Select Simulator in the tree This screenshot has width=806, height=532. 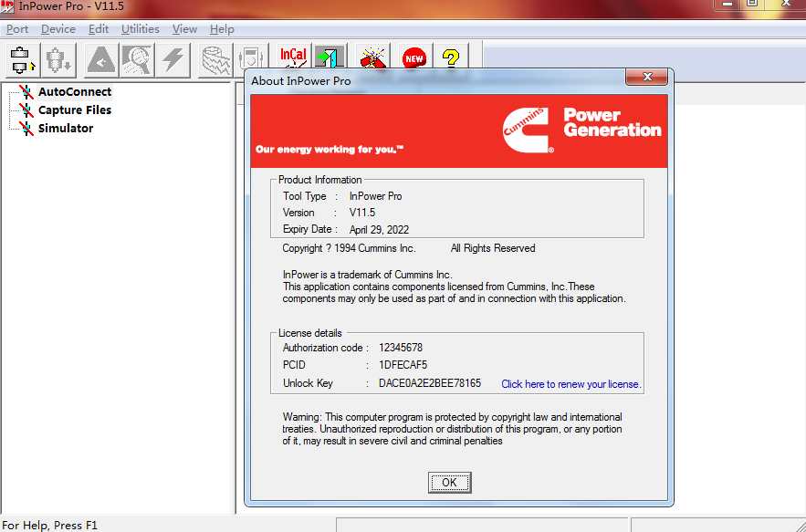[x=65, y=129]
